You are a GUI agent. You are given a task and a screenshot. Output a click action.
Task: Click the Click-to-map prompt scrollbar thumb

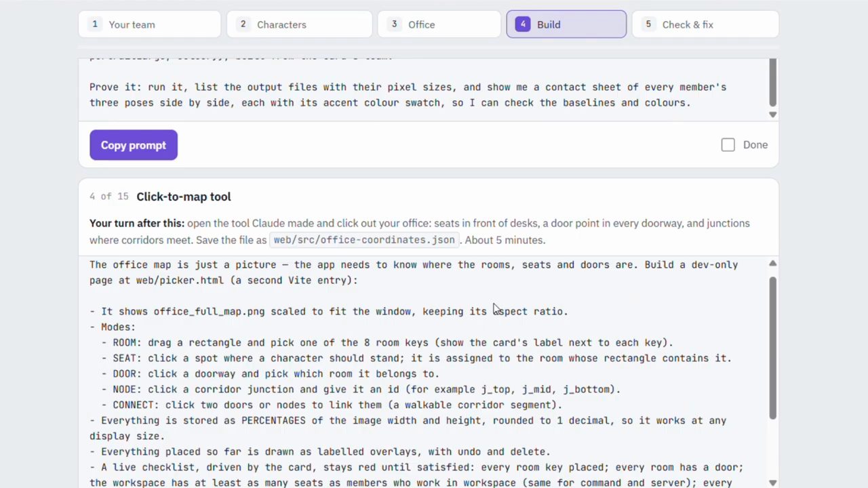tap(772, 347)
